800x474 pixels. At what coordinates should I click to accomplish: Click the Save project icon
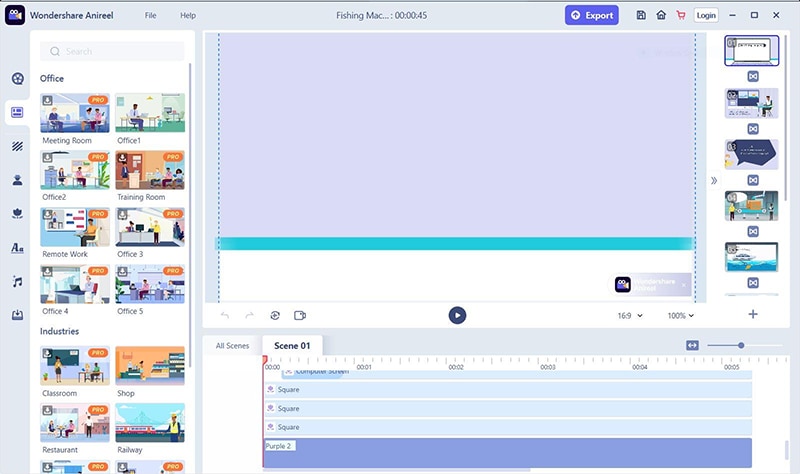coord(641,15)
